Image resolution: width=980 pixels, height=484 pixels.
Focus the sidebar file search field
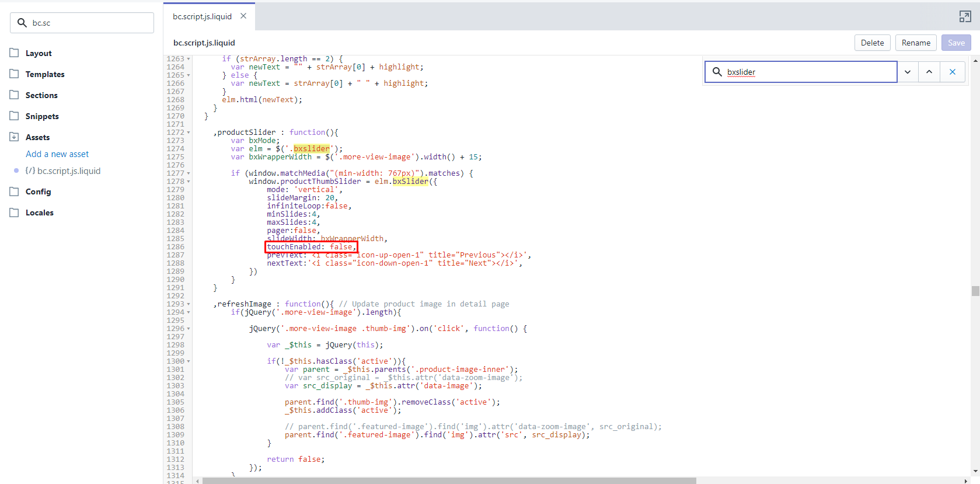tap(82, 23)
